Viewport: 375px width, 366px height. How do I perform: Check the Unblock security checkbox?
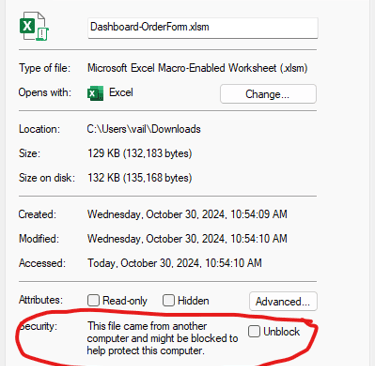[254, 331]
